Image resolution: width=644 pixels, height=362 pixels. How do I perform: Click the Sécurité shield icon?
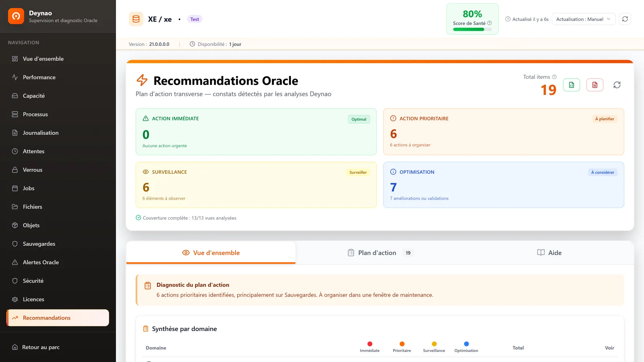(15, 281)
